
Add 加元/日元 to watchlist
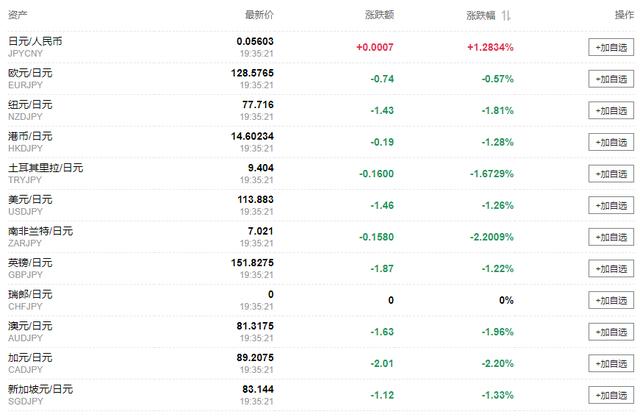611,362
